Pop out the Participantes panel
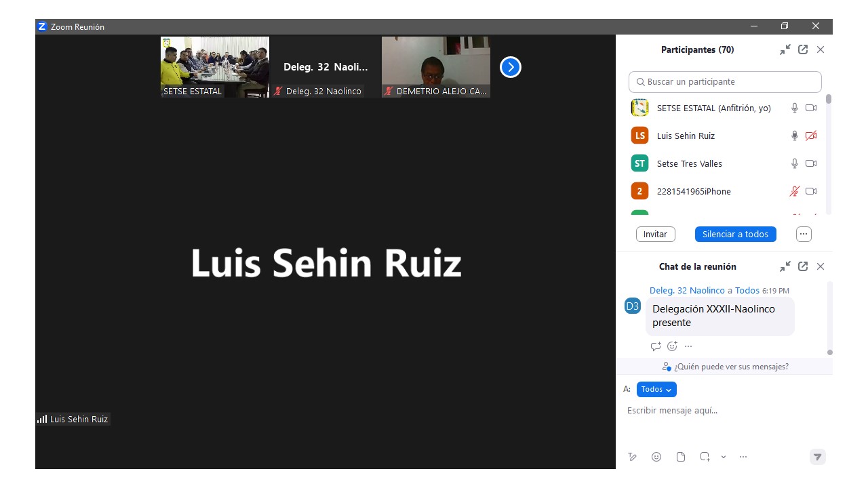The height and width of the screenshot is (488, 868). tap(803, 49)
